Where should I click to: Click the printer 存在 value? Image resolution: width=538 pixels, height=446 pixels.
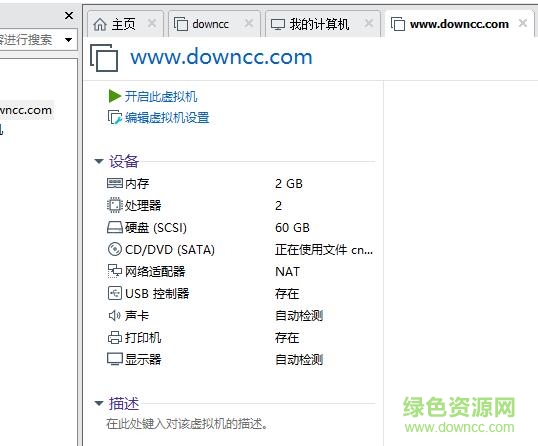point(287,337)
